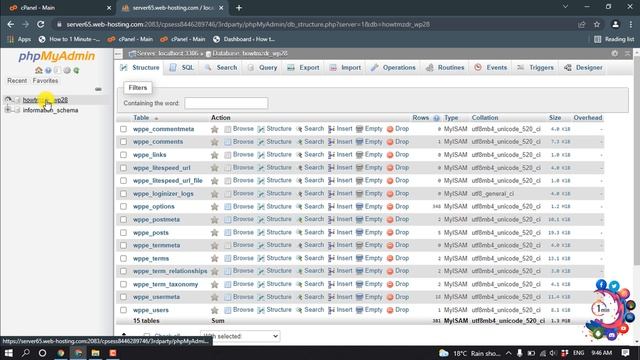This screenshot has width=640, height=360.
Task: Click Empty icon for wppe_usermeta row
Action: coord(359,297)
